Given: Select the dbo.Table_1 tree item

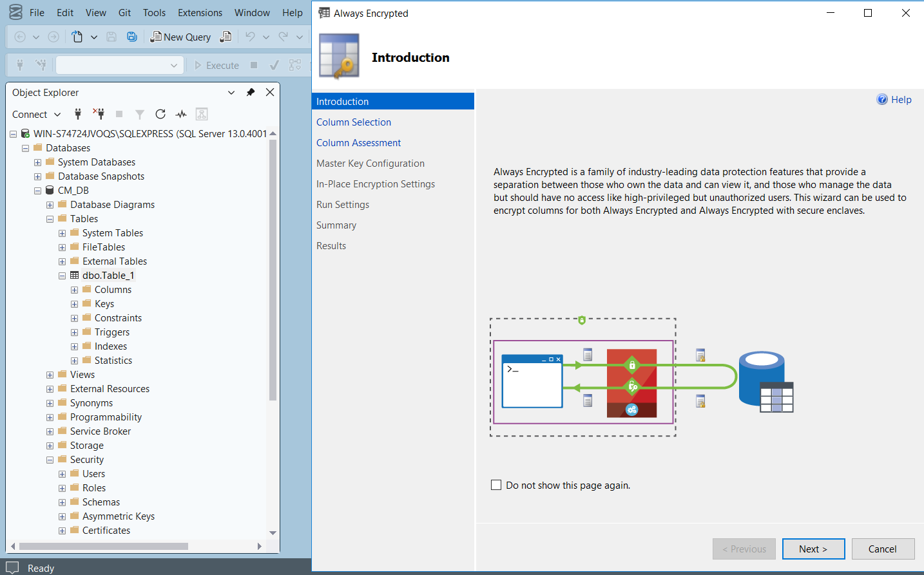Looking at the screenshot, I should click(x=108, y=276).
